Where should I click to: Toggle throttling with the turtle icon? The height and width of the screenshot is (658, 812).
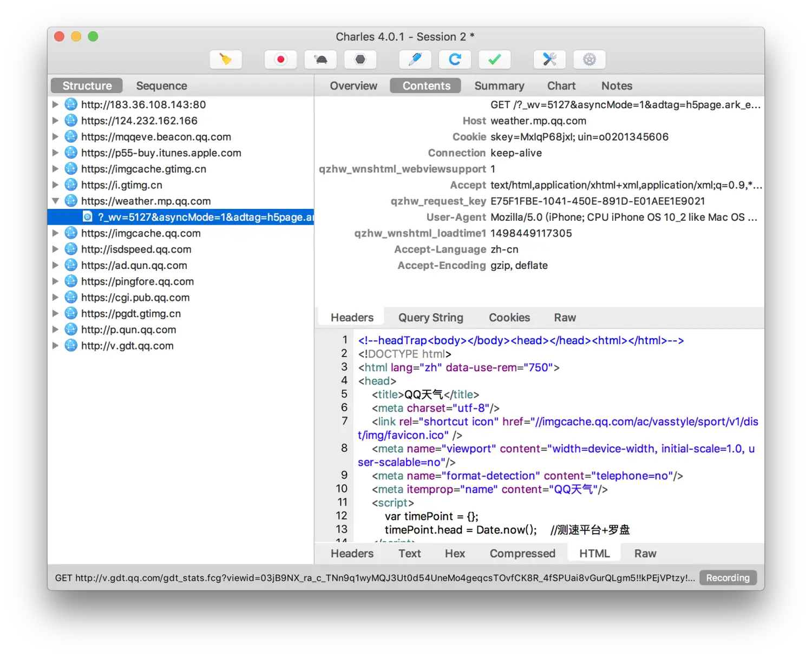[x=320, y=60]
